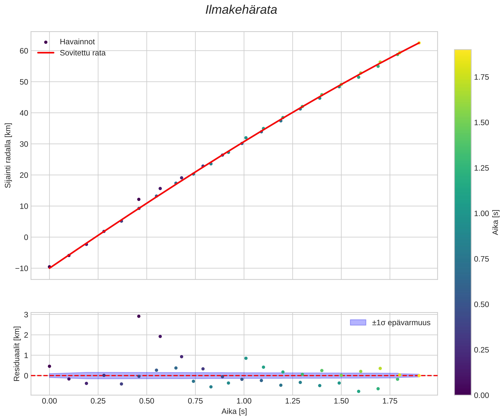Click the second residual outlier near 1.9 km
504x420 pixels.
[160, 336]
